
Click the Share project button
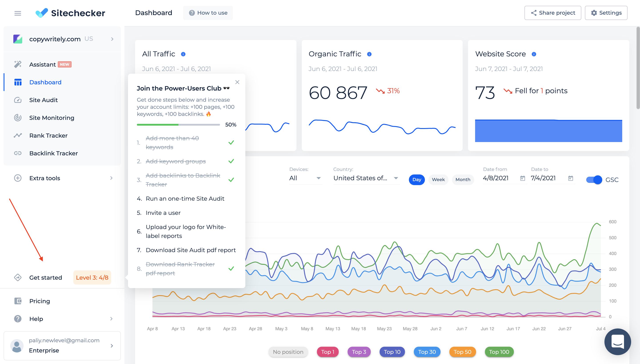(x=553, y=13)
